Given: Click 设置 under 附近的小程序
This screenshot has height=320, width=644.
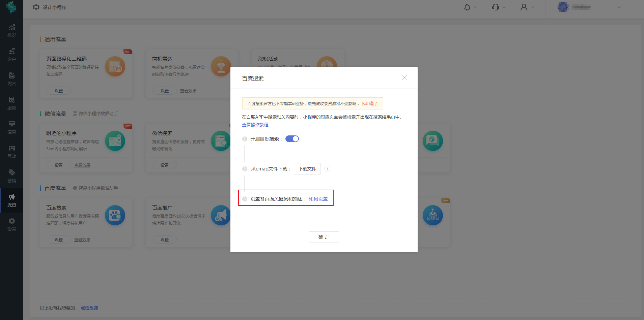Looking at the screenshot, I should pos(59,165).
